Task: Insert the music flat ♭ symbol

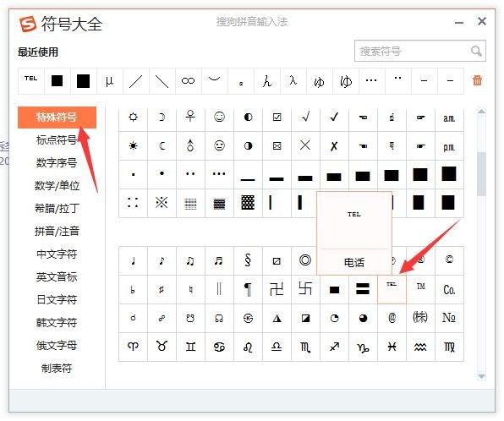Action: pyautogui.click(x=133, y=290)
